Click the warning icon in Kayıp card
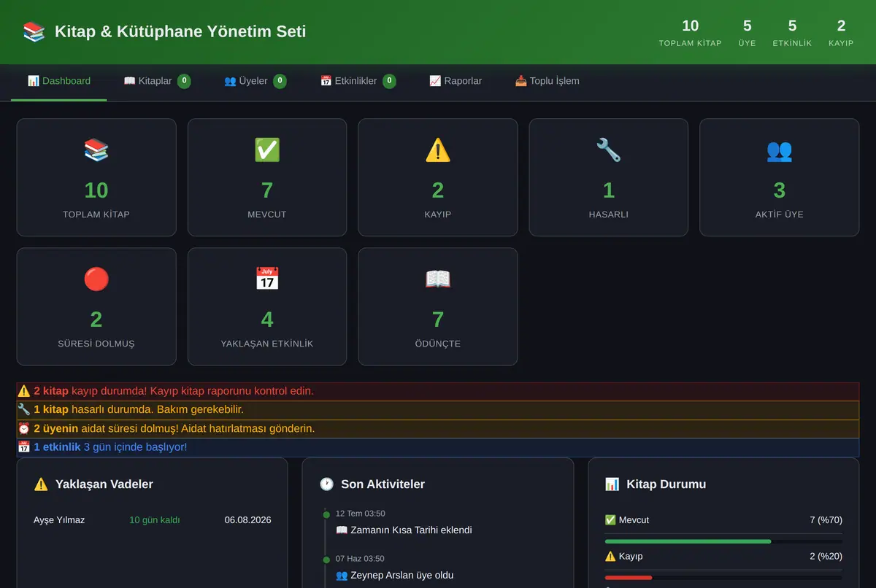876x588 pixels. 438,150
